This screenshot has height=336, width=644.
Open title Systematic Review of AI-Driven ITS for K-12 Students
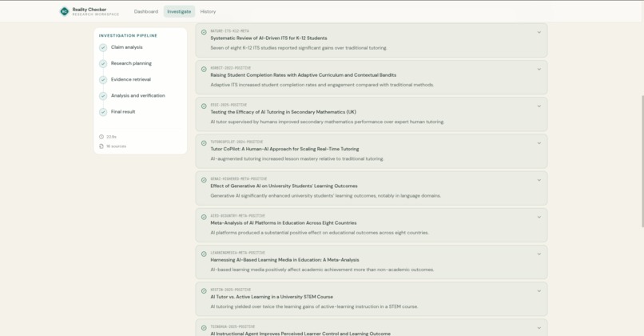tap(268, 38)
